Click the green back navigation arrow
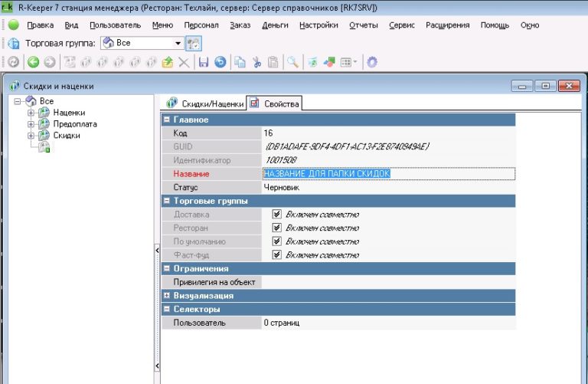Viewport: 588px width, 384px height. [x=34, y=62]
